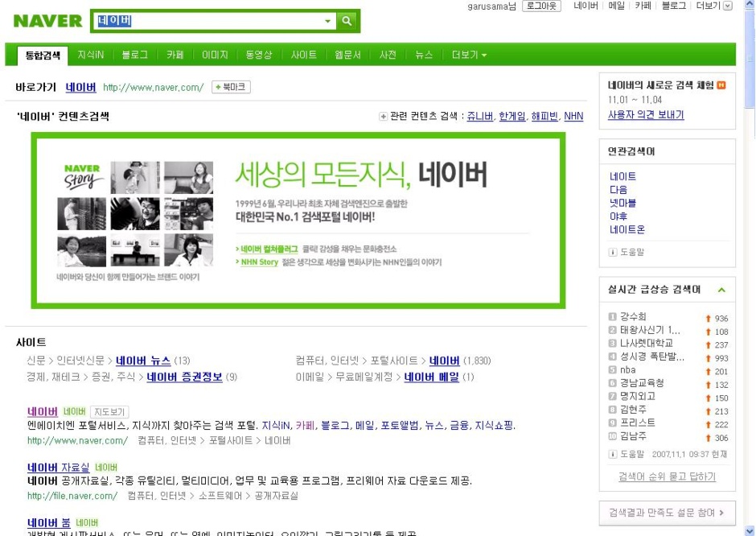Open 메일 link in the top header
Viewport: 756px width, 536px height.
click(616, 6)
